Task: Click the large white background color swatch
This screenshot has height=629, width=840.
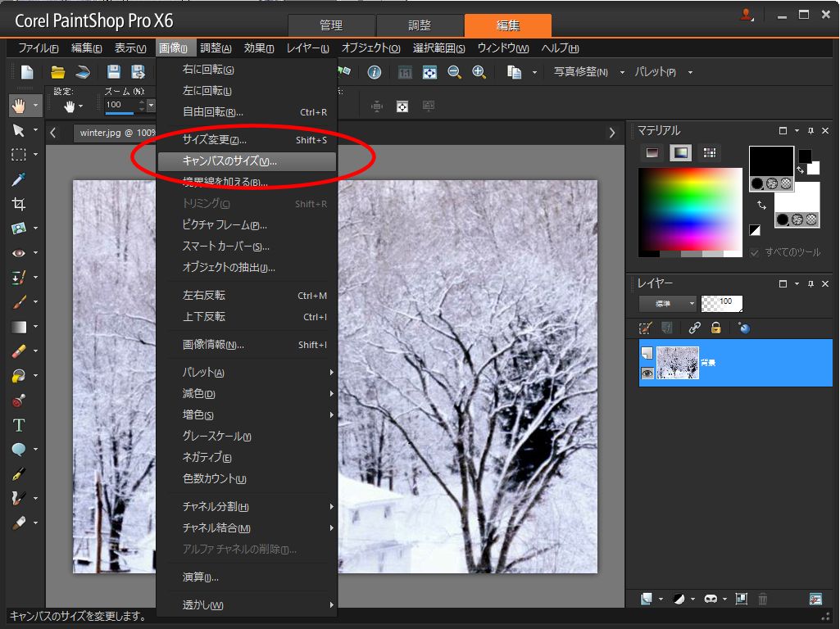Action: tap(797, 197)
